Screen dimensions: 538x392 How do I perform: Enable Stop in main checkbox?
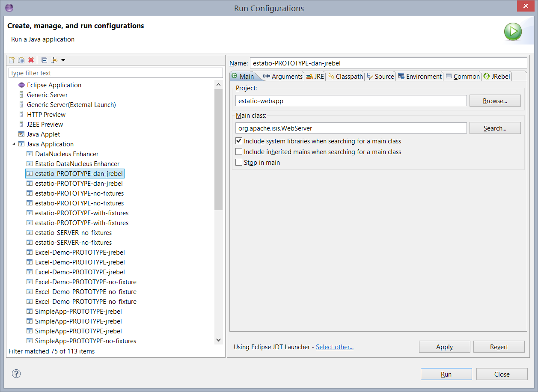tap(239, 162)
